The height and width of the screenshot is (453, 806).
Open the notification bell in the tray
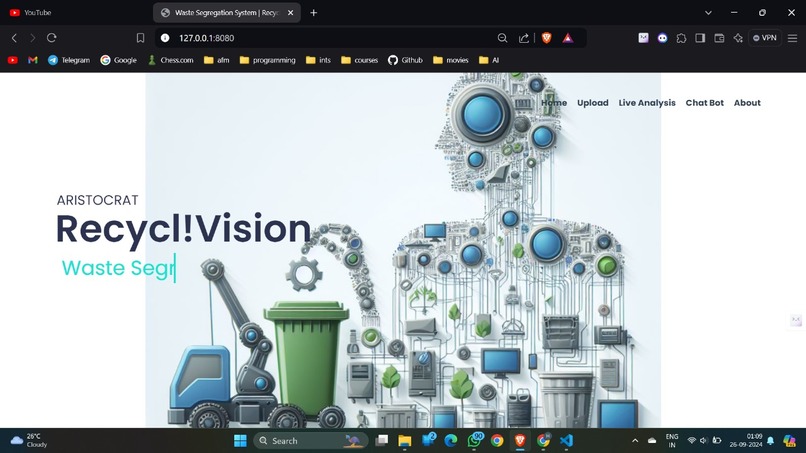[771, 441]
